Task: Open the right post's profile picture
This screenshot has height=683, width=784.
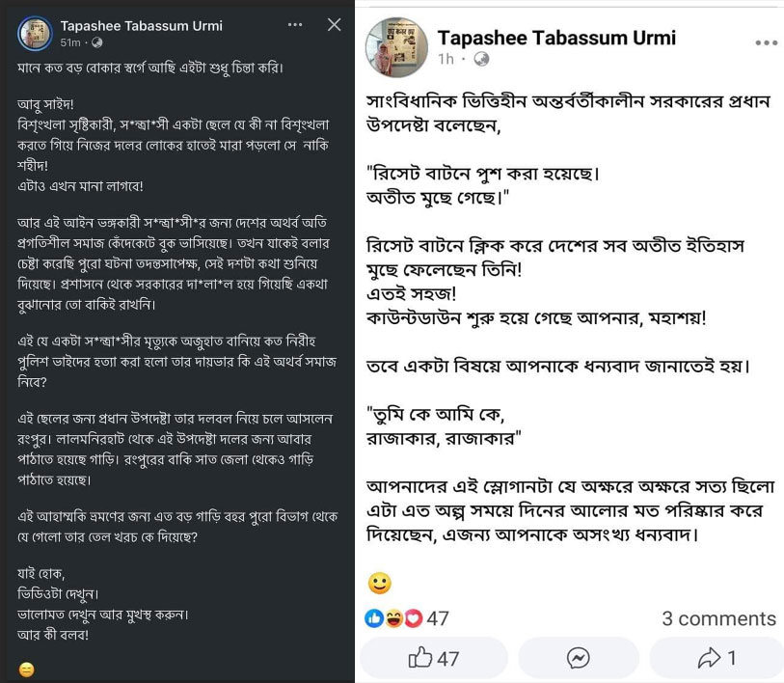Action: tap(396, 47)
